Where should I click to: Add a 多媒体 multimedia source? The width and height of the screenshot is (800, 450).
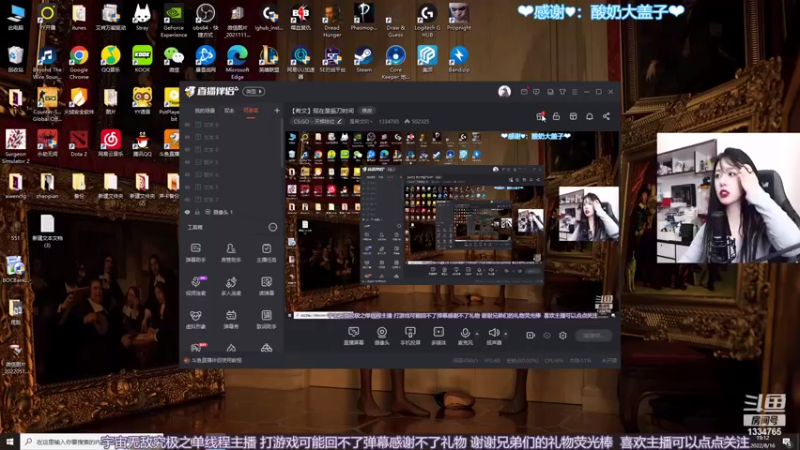438,336
